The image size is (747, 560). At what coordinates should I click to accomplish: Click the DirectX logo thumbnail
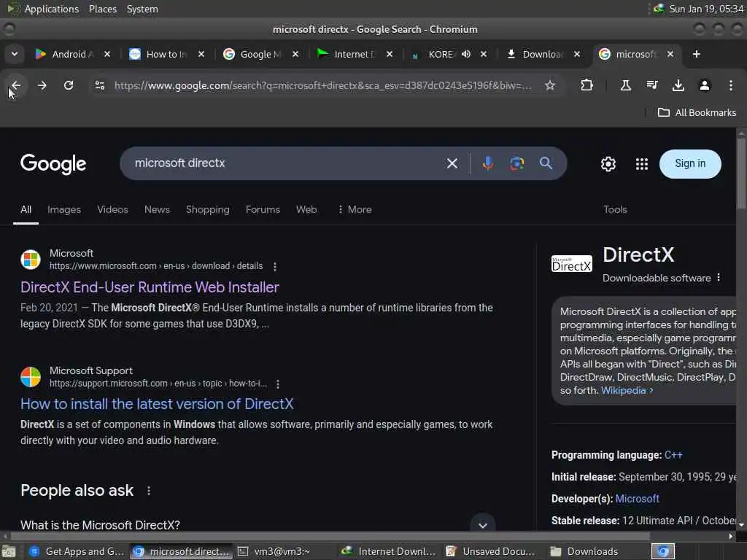572,264
